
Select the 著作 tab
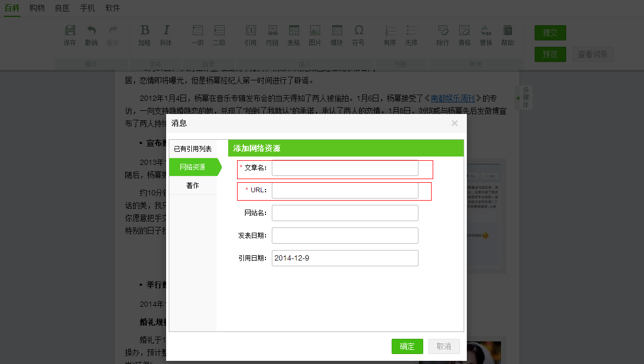[x=193, y=185]
